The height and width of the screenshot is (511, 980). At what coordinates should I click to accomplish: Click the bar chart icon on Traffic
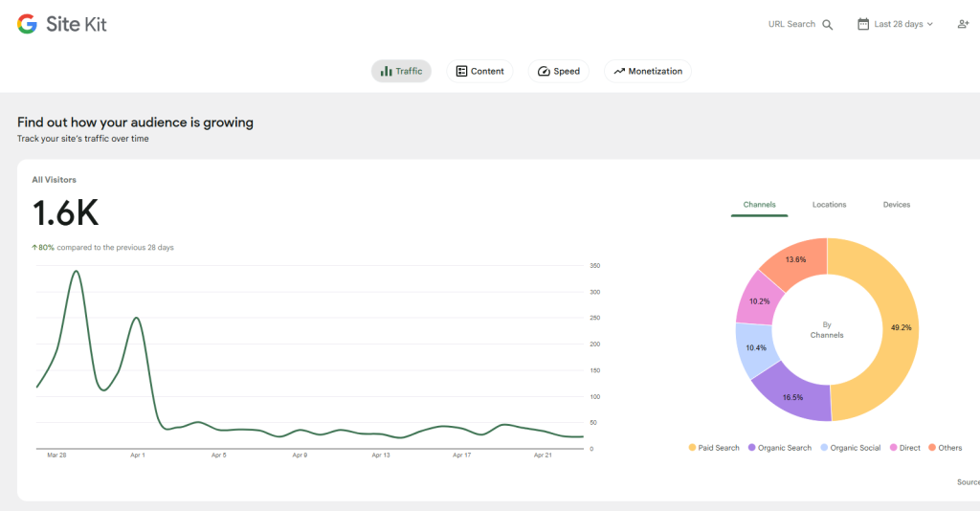[387, 72]
